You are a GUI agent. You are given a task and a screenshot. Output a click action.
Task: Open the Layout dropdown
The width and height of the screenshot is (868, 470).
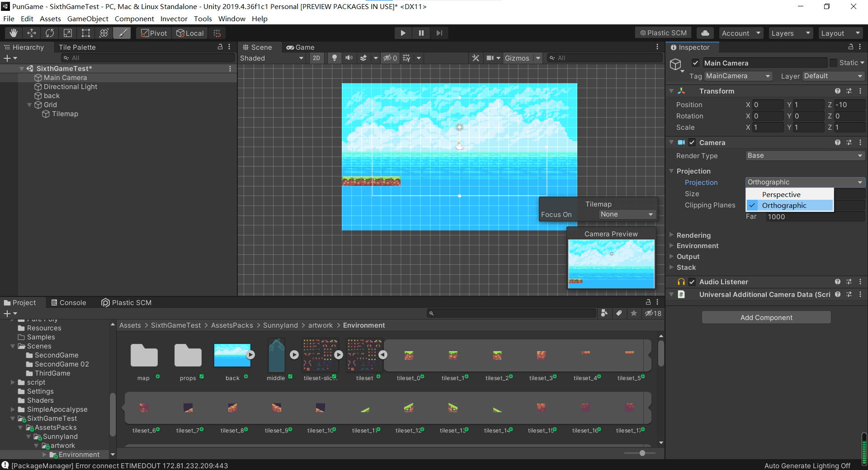click(x=840, y=33)
